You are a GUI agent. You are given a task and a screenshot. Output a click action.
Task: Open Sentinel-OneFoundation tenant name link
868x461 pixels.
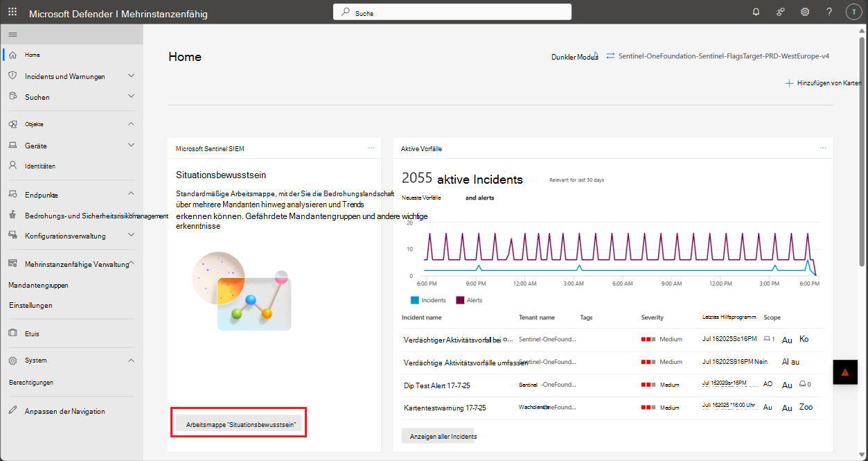click(x=724, y=56)
